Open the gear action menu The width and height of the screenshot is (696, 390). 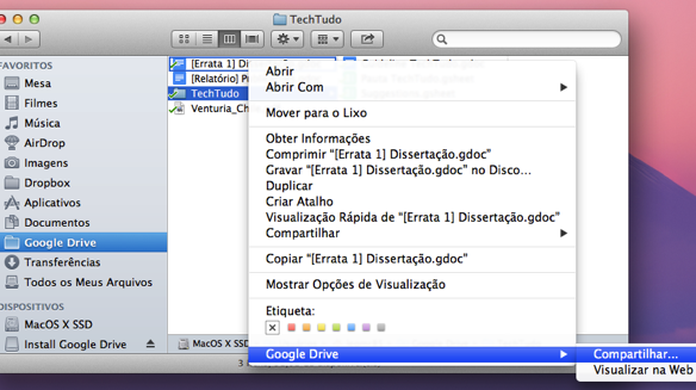(287, 39)
